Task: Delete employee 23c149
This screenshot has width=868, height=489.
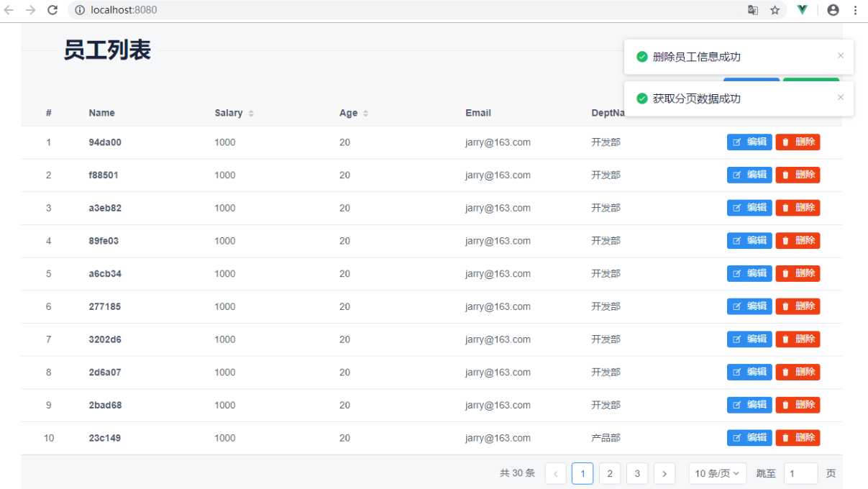Action: 798,437
